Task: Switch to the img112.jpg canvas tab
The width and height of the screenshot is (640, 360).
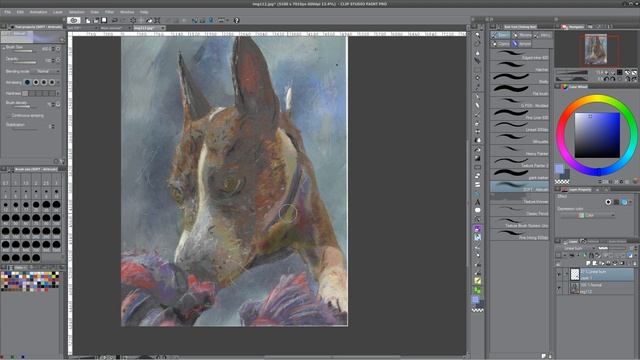Action: 149,28
